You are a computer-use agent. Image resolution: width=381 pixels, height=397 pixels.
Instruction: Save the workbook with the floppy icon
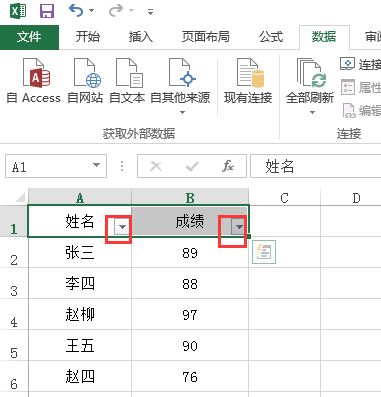[x=47, y=11]
